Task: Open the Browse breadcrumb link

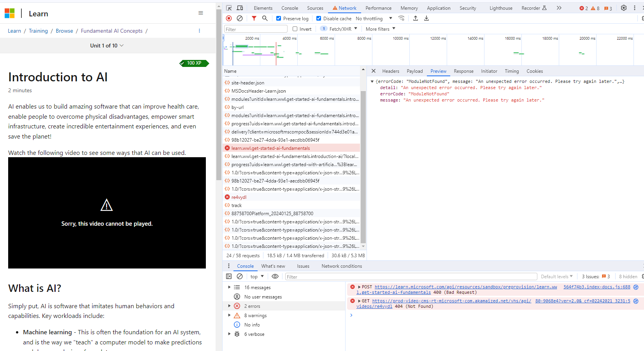Action: click(x=64, y=31)
